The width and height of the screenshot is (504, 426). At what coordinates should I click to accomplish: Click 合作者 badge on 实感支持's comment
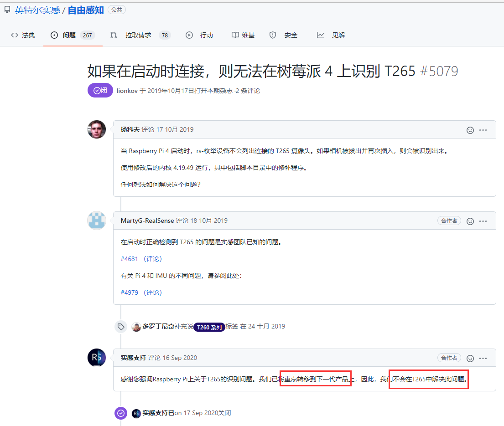click(x=449, y=358)
